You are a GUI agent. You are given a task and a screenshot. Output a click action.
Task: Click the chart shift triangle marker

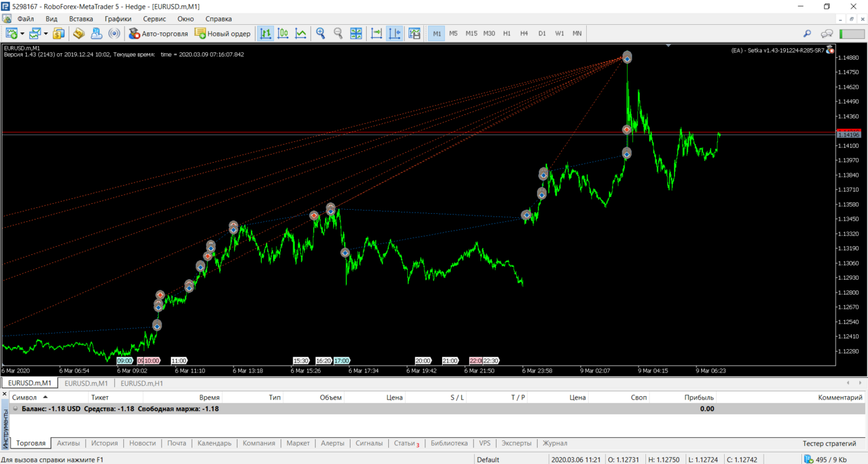pyautogui.click(x=668, y=45)
